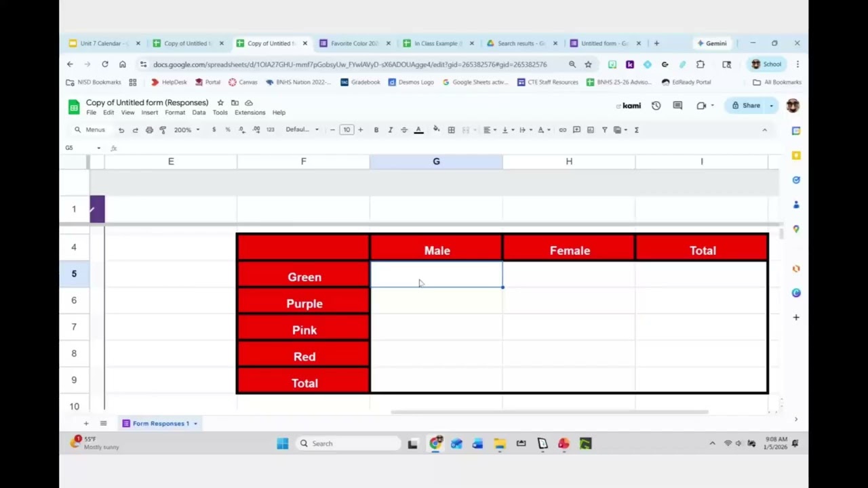Image resolution: width=868 pixels, height=488 pixels.
Task: Click the font size 10 field
Action: (347, 129)
